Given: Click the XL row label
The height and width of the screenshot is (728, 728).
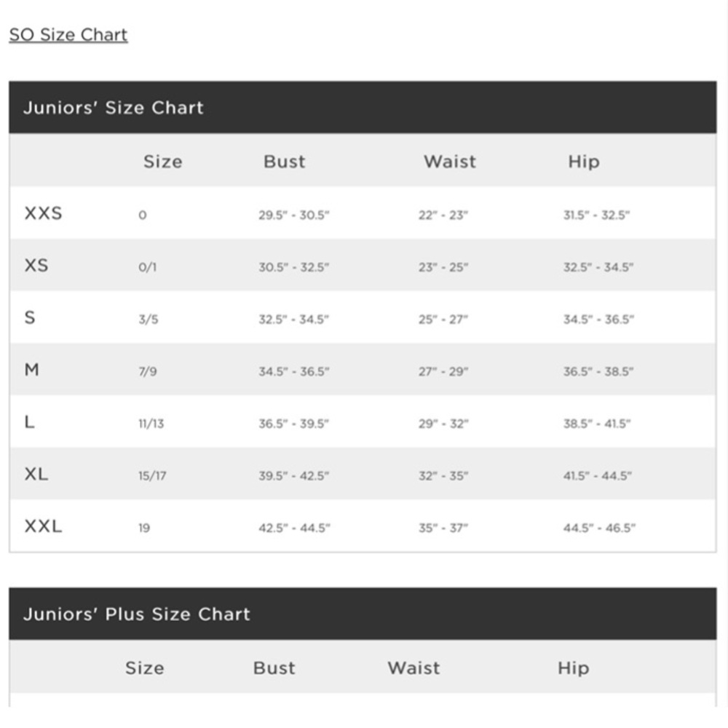Looking at the screenshot, I should coord(36,474).
